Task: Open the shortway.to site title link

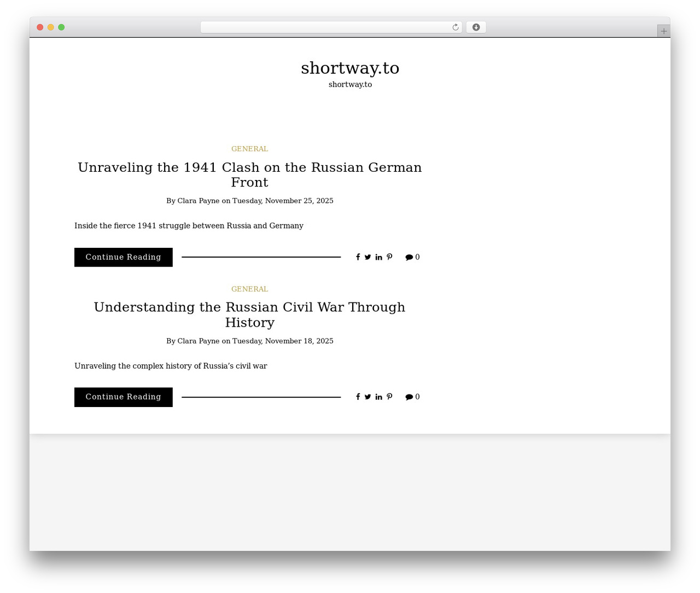Action: (350, 68)
